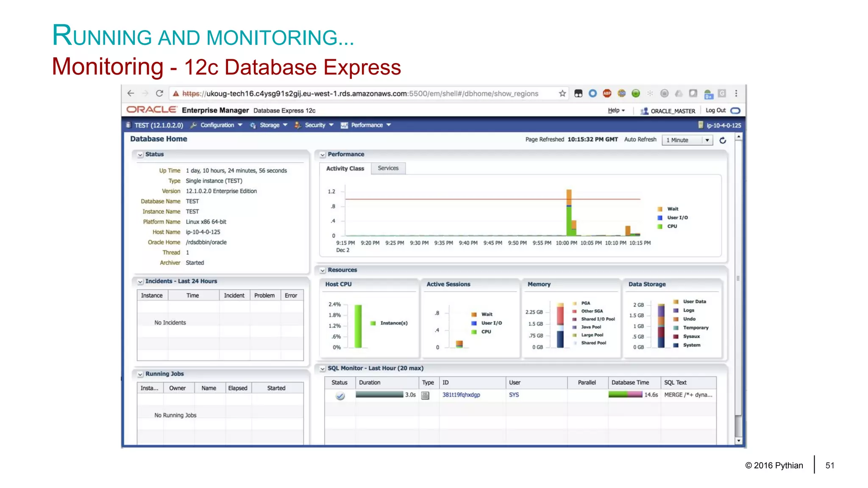This screenshot has width=868, height=488.
Task: Reload the page with browser refresh icon
Action: tap(159, 93)
